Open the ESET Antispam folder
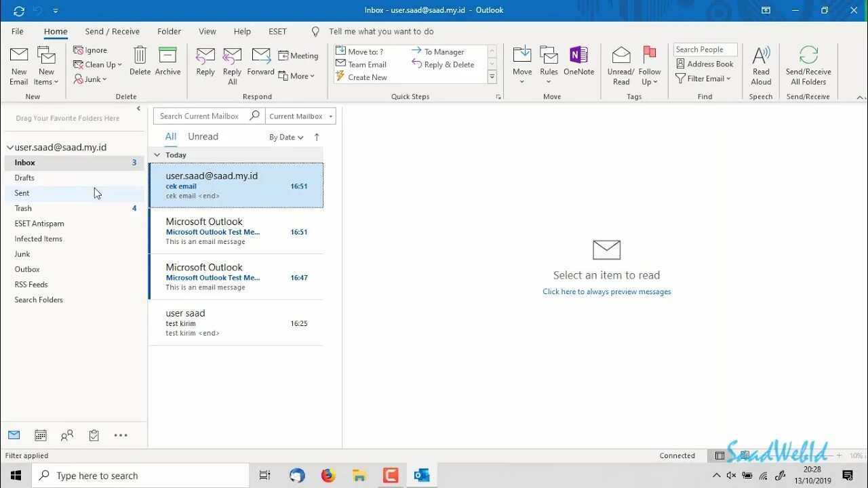 (x=74, y=224)
